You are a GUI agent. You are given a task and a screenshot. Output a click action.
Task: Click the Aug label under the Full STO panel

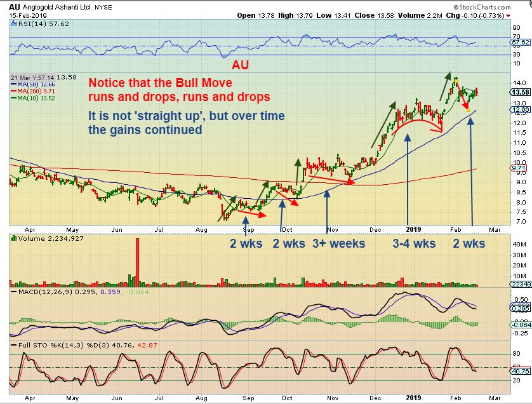(201, 398)
